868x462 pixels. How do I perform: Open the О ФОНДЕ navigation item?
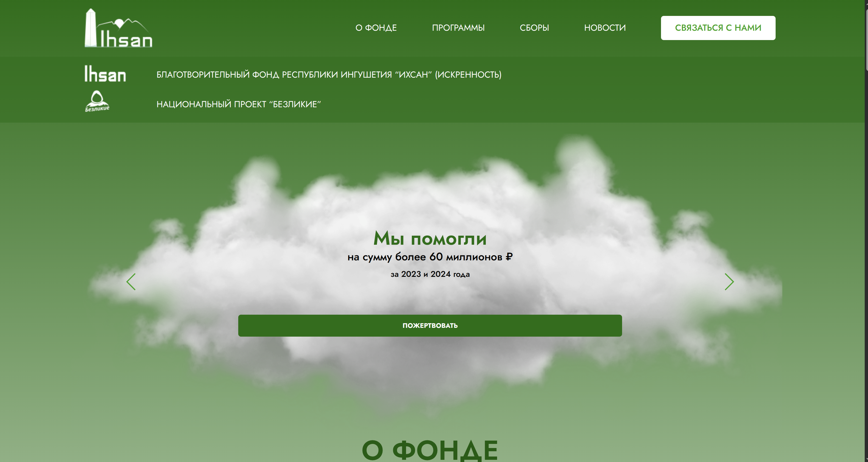tap(376, 28)
